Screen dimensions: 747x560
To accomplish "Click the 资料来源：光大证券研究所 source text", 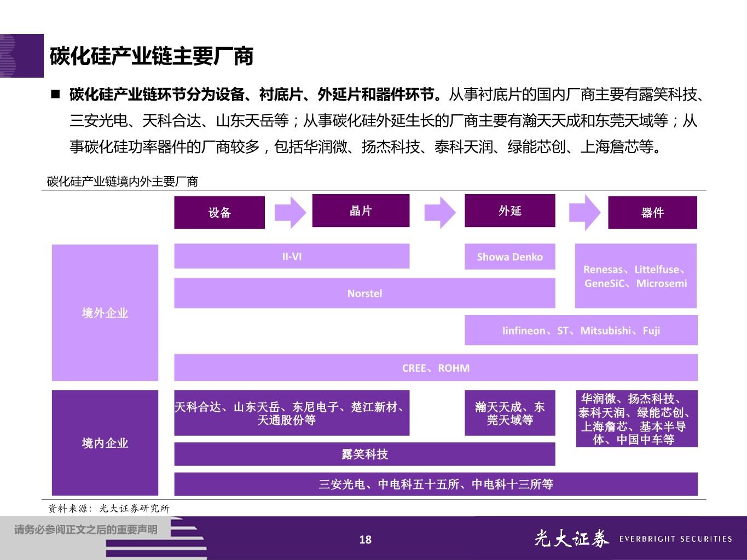I will click(108, 508).
